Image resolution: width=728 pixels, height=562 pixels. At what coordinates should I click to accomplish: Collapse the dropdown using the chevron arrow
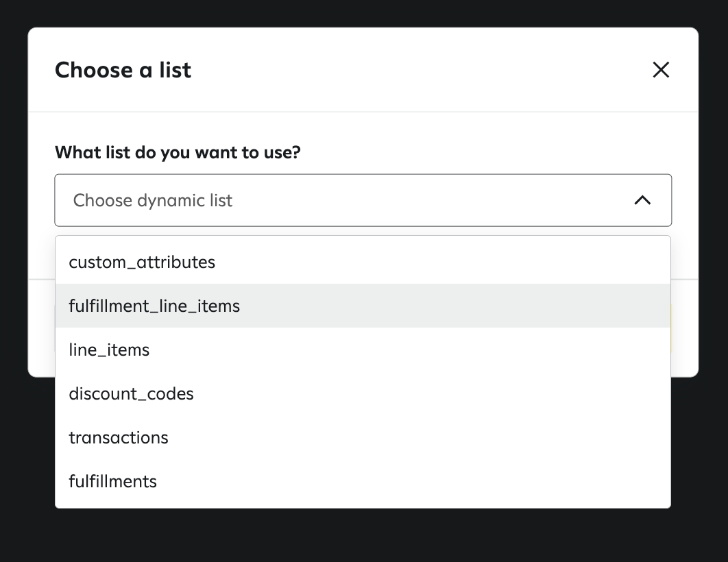pyautogui.click(x=642, y=200)
